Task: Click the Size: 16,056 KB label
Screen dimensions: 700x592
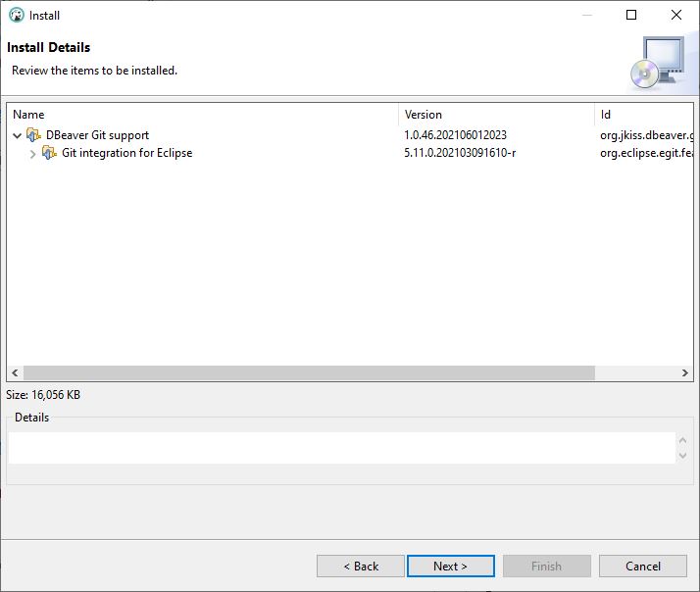Action: pos(43,395)
